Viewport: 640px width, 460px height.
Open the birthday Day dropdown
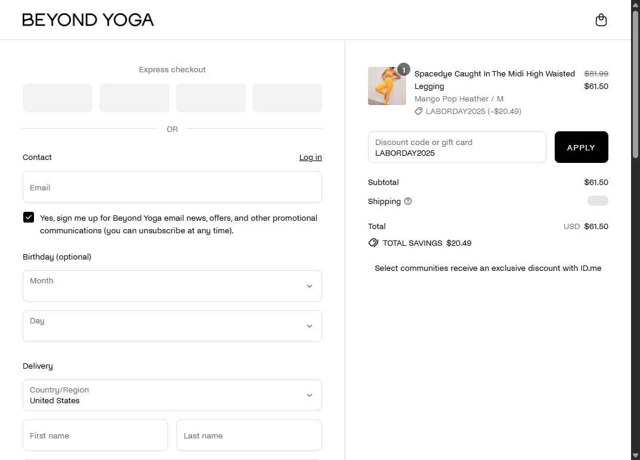pos(172,326)
